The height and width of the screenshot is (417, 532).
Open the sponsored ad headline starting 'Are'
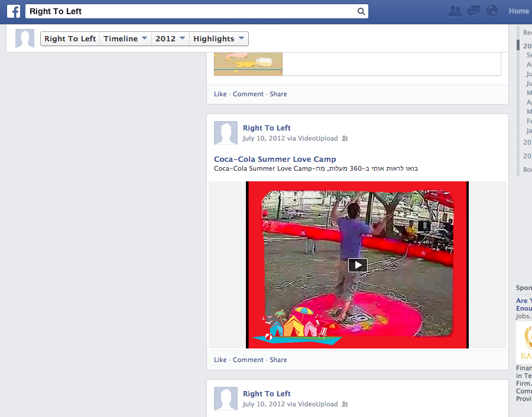[x=524, y=304]
